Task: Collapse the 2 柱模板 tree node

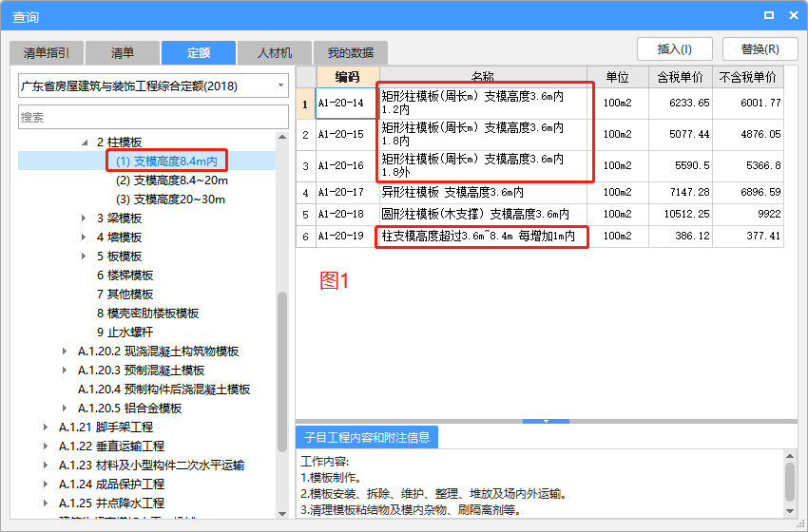Action: [x=85, y=142]
